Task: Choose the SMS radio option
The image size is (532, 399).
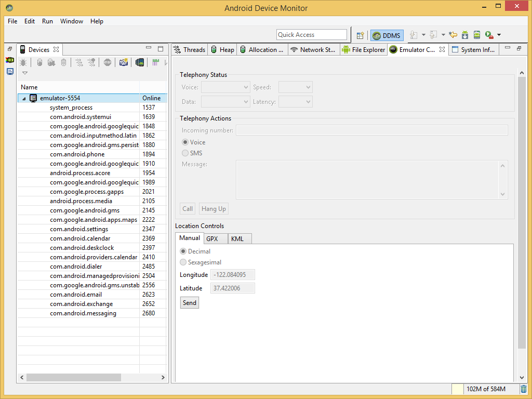Action: tap(185, 153)
